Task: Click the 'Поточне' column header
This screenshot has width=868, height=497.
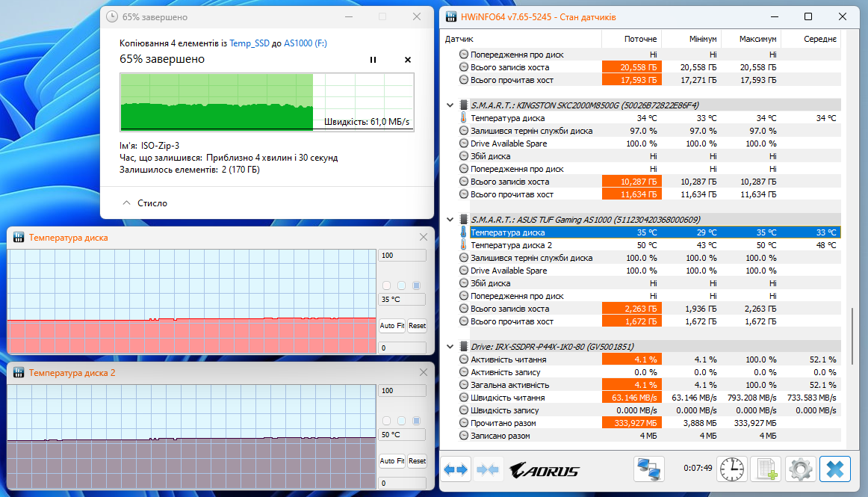Action: [640, 39]
